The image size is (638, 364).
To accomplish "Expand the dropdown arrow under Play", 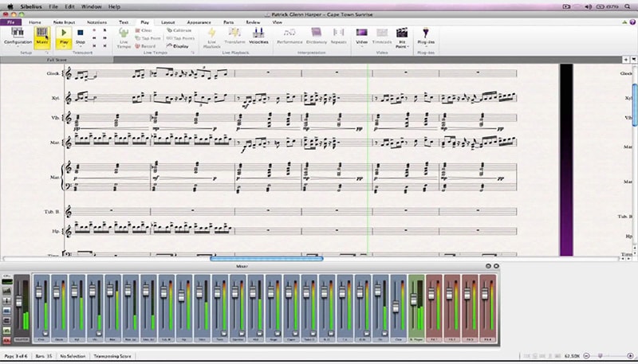I will [x=64, y=46].
